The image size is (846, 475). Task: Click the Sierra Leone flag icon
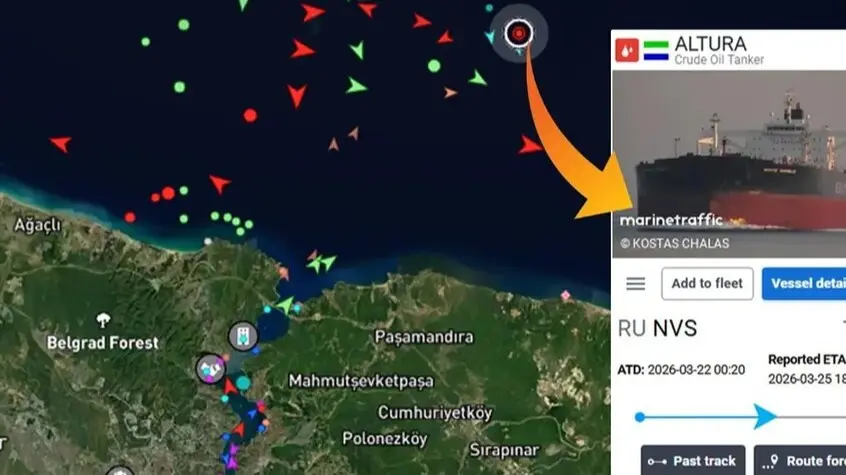[656, 51]
